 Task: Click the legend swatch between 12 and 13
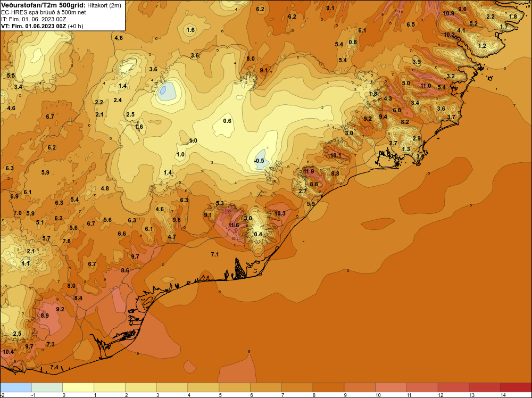(453, 387)
